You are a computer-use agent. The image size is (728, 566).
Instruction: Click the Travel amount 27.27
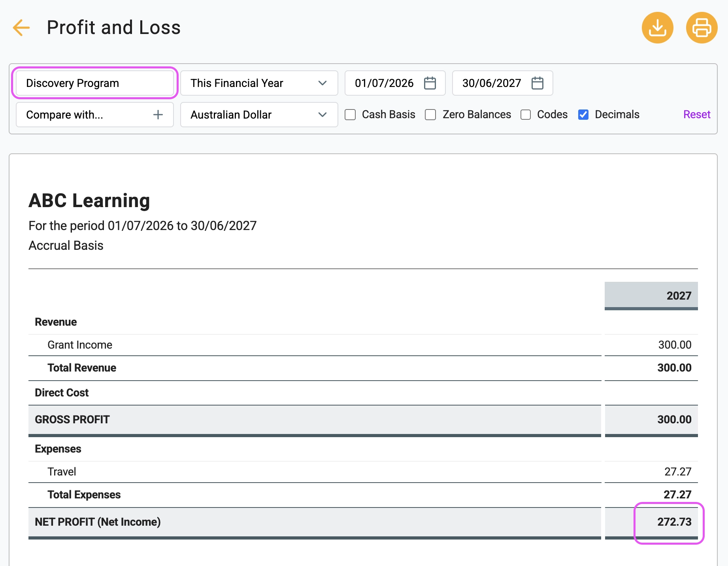pyautogui.click(x=678, y=472)
